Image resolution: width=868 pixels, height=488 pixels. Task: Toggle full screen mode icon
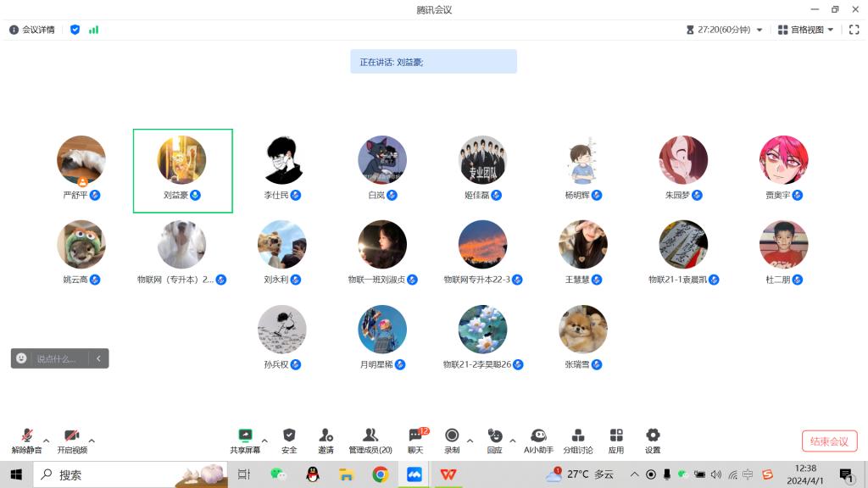(854, 30)
